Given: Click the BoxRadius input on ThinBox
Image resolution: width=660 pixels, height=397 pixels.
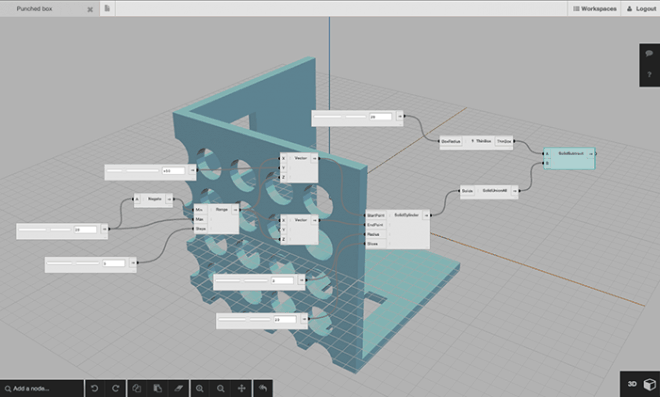Looking at the screenshot, I should click(451, 141).
